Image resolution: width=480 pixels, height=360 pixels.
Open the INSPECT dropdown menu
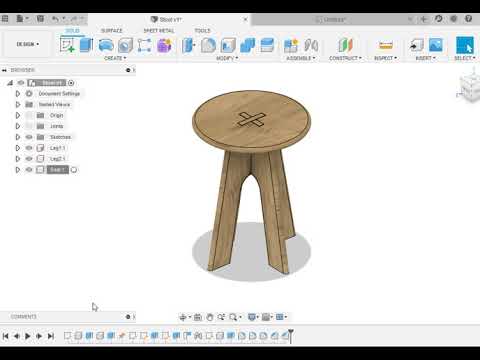[385, 58]
